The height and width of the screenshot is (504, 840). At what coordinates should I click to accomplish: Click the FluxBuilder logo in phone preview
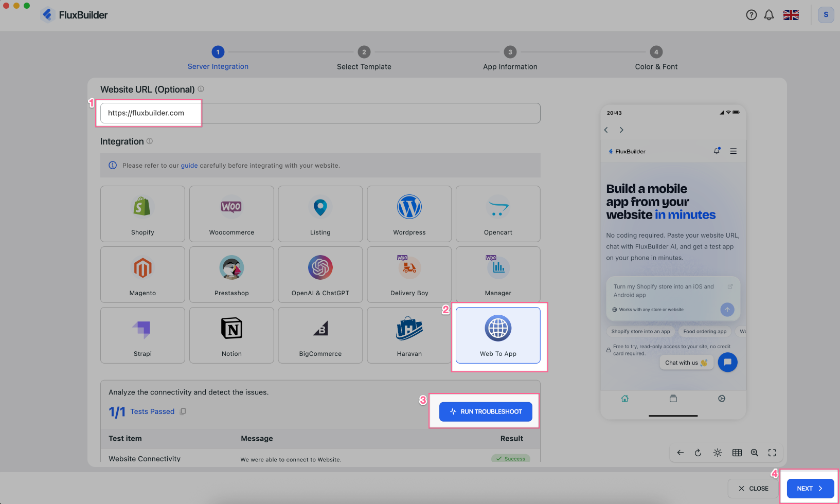pyautogui.click(x=627, y=151)
